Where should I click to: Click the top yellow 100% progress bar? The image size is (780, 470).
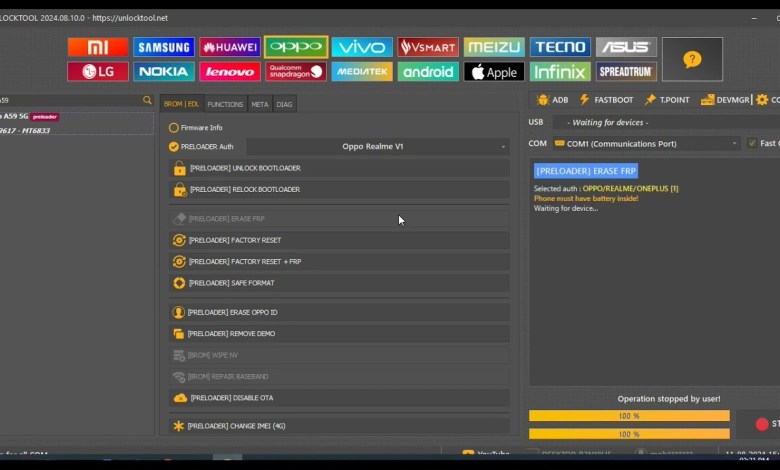coord(629,416)
